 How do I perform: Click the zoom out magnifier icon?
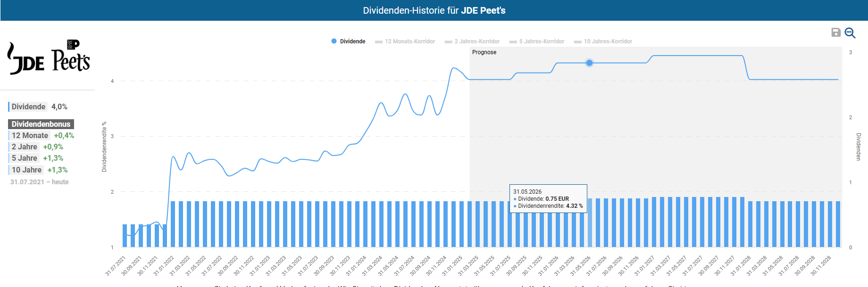850,33
